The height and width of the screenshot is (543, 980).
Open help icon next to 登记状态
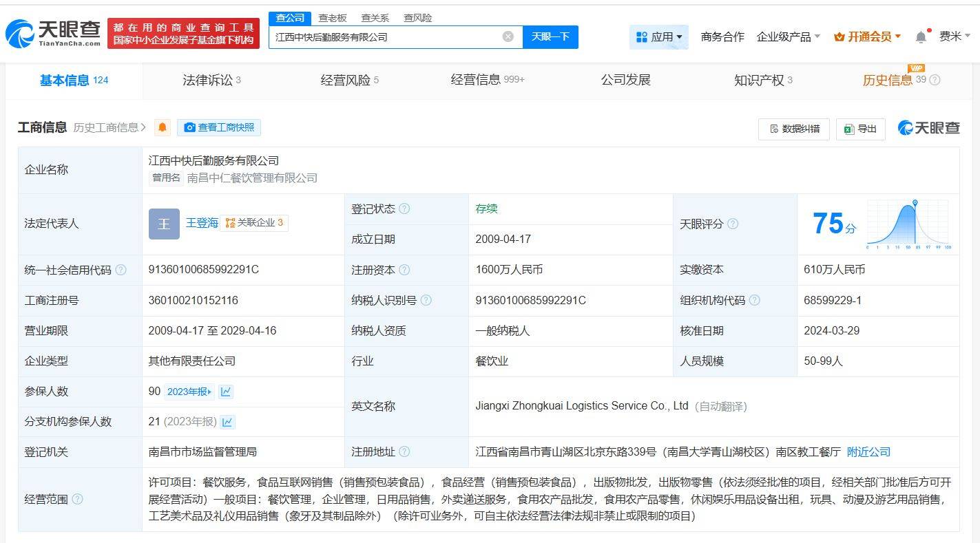(x=404, y=209)
